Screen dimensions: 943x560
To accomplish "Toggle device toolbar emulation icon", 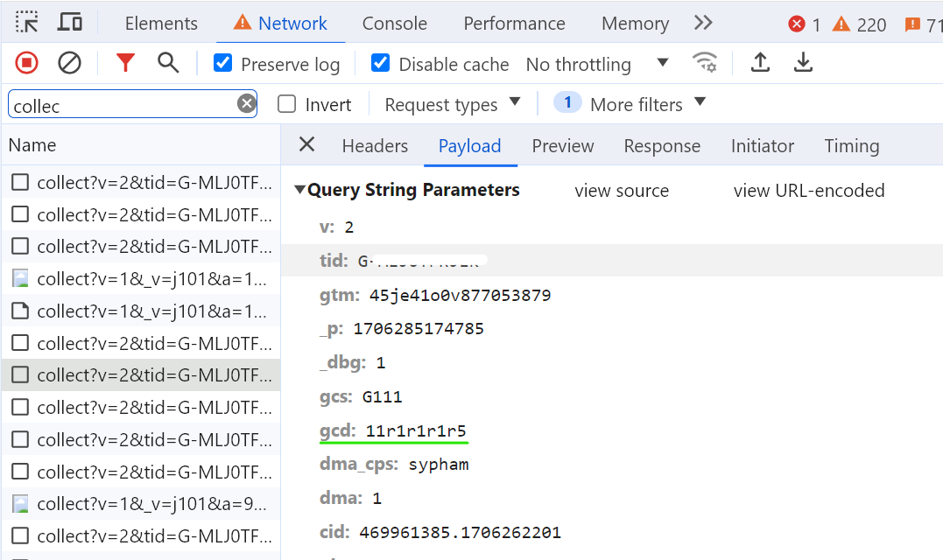I will pyautogui.click(x=70, y=23).
